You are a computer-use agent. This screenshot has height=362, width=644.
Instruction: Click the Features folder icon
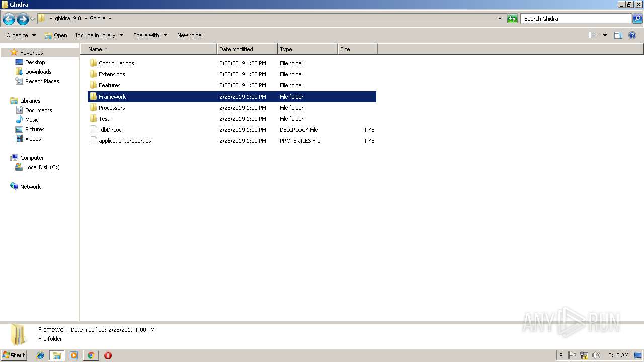coord(93,85)
